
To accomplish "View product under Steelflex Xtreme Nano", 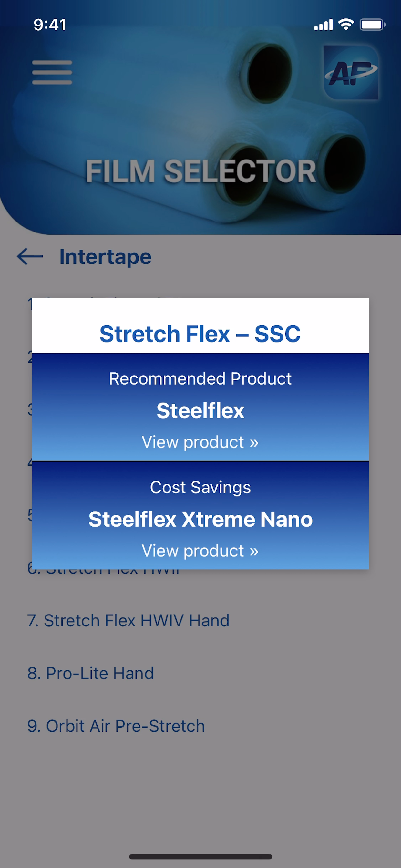I will click(200, 551).
